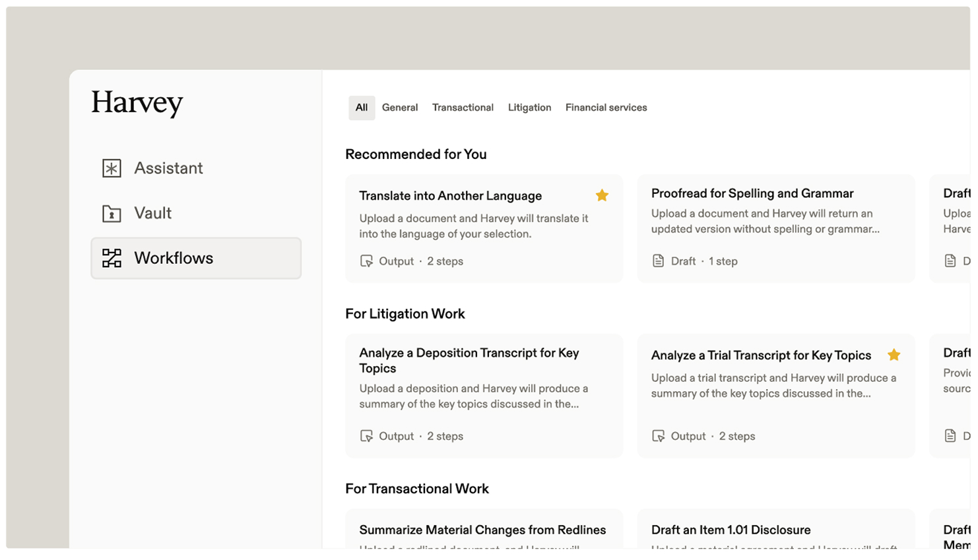978x560 pixels.
Task: Switch to the Transactional tab
Action: pyautogui.click(x=463, y=108)
